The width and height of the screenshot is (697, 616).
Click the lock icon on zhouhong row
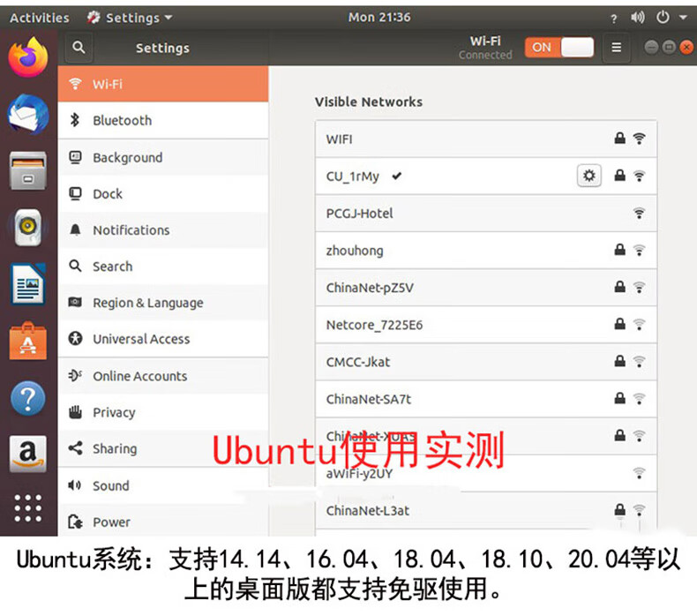tap(619, 250)
